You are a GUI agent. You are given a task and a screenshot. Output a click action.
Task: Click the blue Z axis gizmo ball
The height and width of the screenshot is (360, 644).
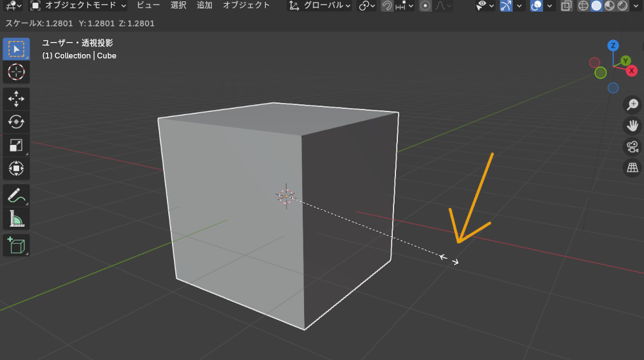(613, 46)
